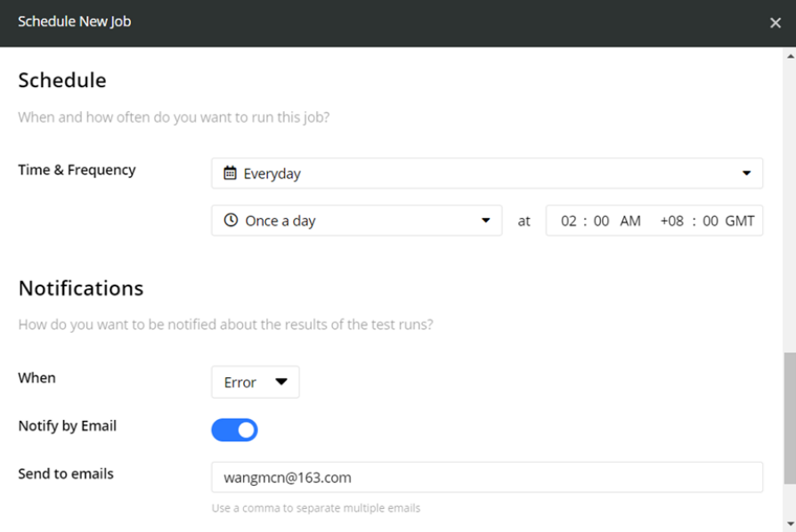Close the Schedule New Job dialog
Screen dimensions: 796x532
pyautogui.click(x=775, y=23)
